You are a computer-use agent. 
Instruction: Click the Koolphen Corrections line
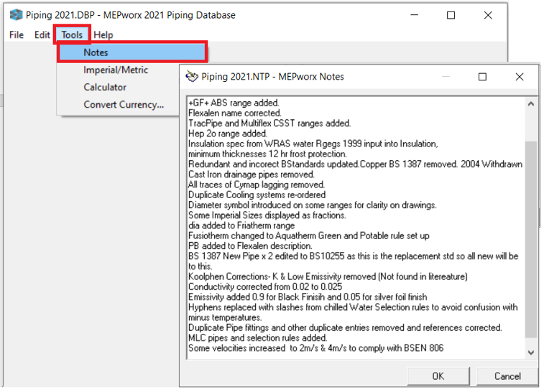click(328, 276)
